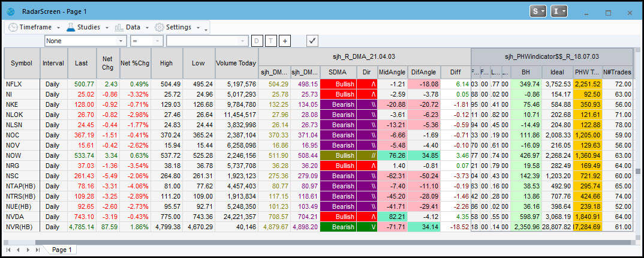This screenshot has width=644, height=258.
Task: Click BH value 598.97 for NVDA
Action: pyautogui.click(x=526, y=217)
